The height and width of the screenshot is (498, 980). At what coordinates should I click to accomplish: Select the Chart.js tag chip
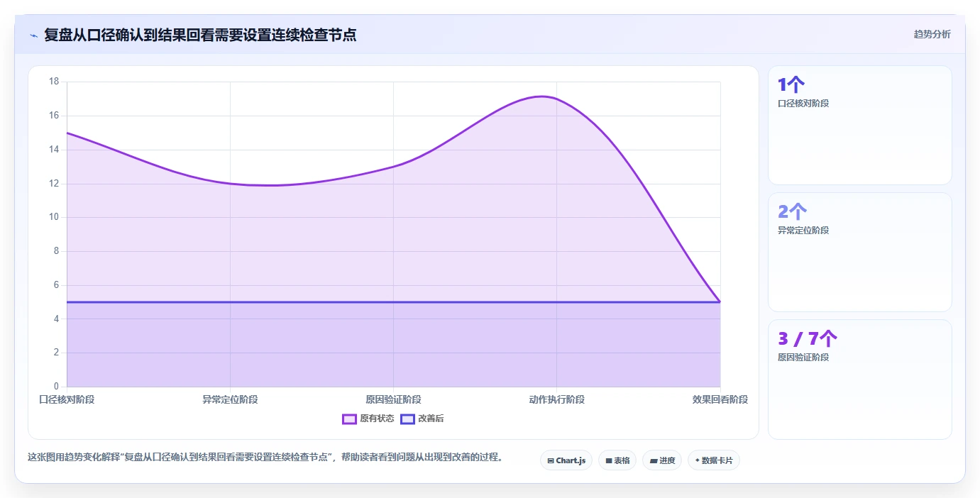pos(566,460)
